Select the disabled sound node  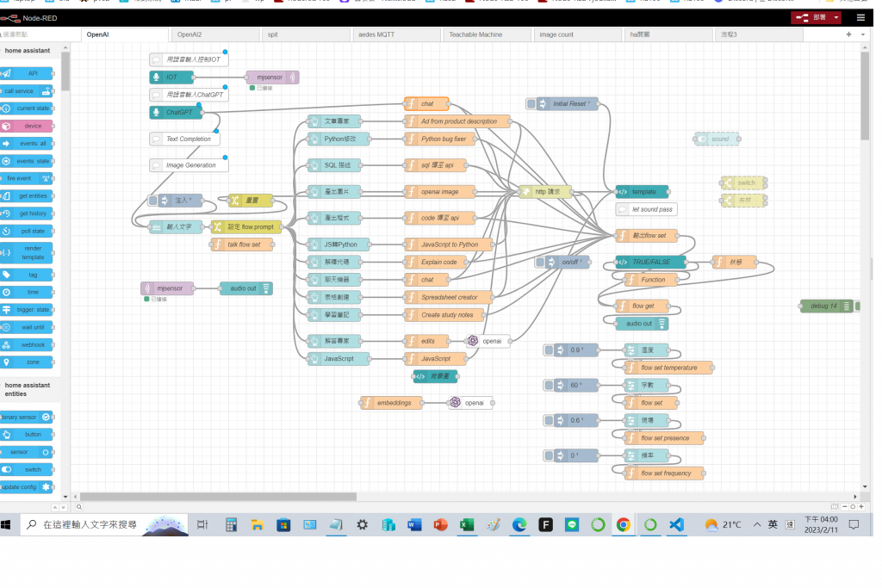pyautogui.click(x=717, y=139)
